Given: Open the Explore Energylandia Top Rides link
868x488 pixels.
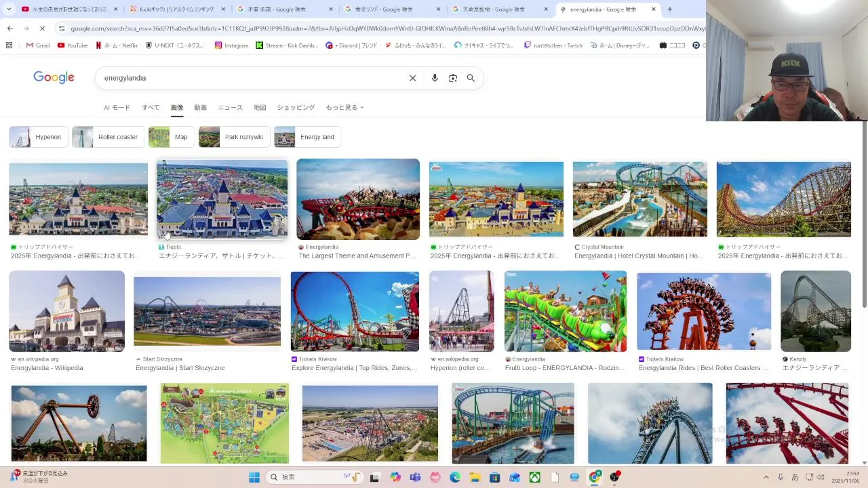Looking at the screenshot, I should [355, 368].
